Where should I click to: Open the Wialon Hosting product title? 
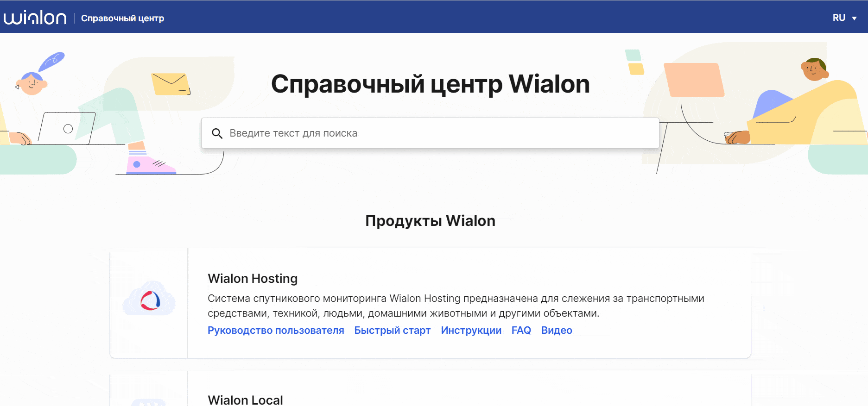[x=253, y=279]
